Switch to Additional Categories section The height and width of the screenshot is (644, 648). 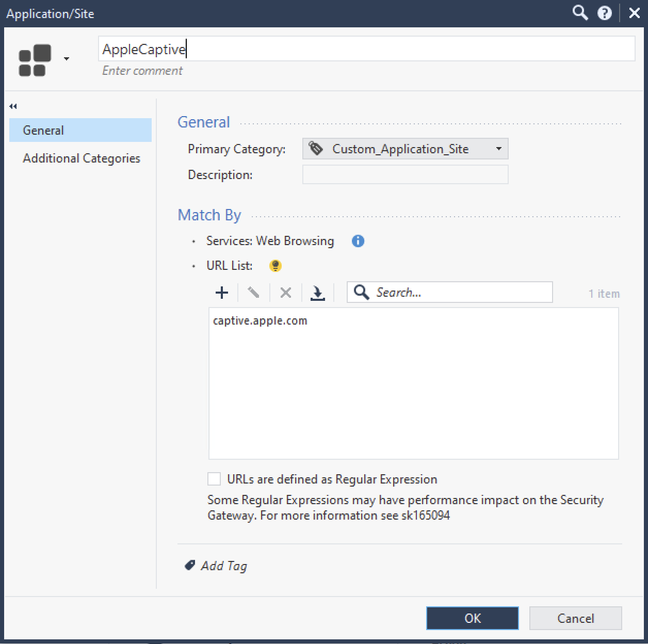pyautogui.click(x=81, y=158)
